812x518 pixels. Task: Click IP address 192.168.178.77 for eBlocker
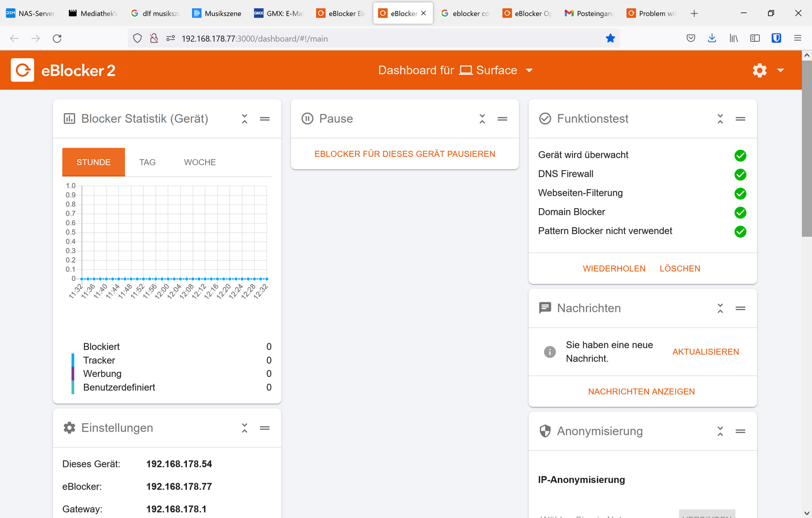179,486
